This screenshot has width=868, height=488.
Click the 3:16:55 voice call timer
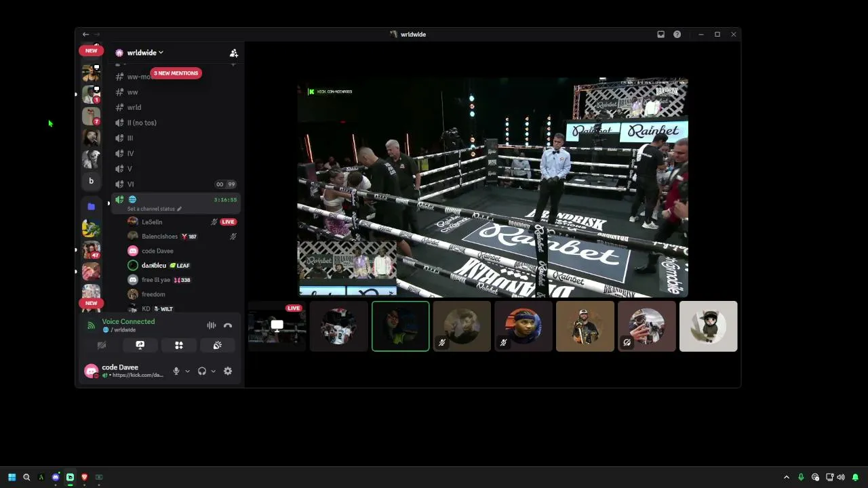(x=225, y=200)
